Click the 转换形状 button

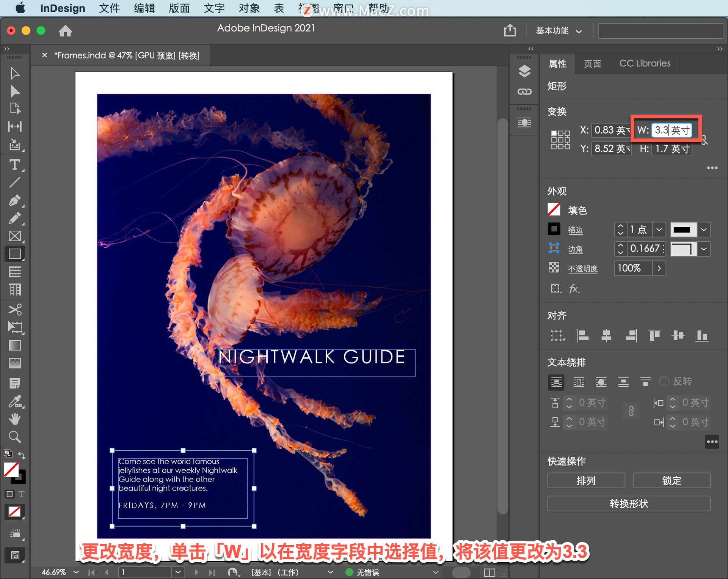pos(629,503)
